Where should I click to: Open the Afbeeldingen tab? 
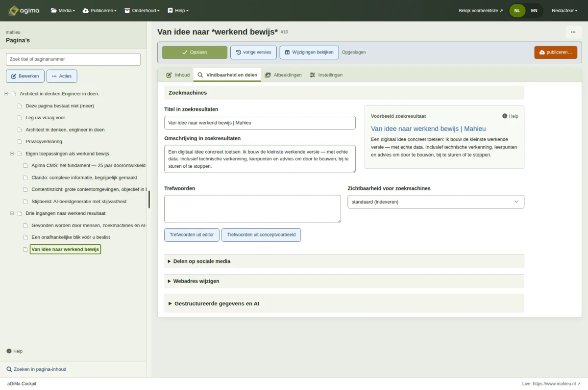[x=283, y=75]
